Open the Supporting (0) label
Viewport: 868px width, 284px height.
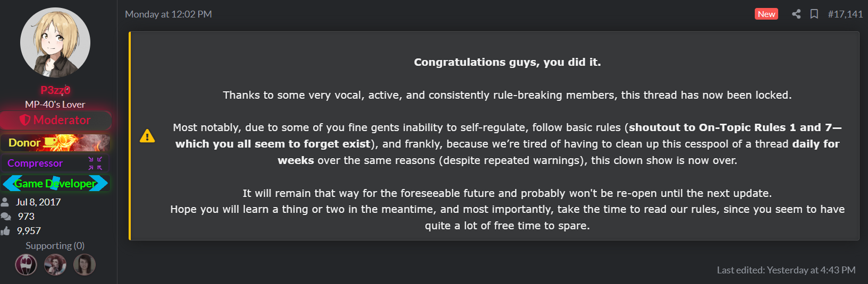tap(55, 246)
